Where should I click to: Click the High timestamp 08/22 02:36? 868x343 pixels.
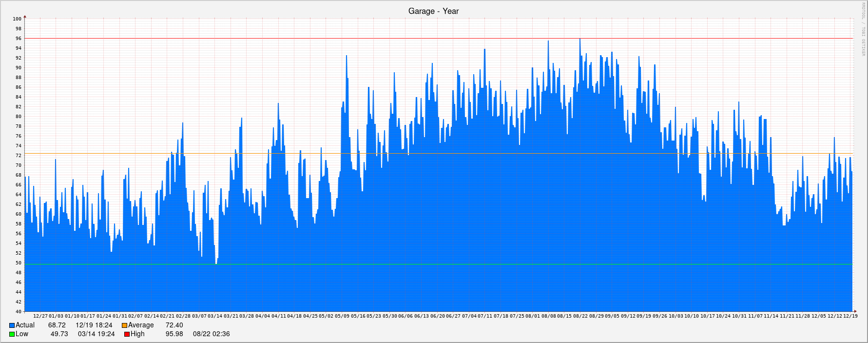[211, 334]
